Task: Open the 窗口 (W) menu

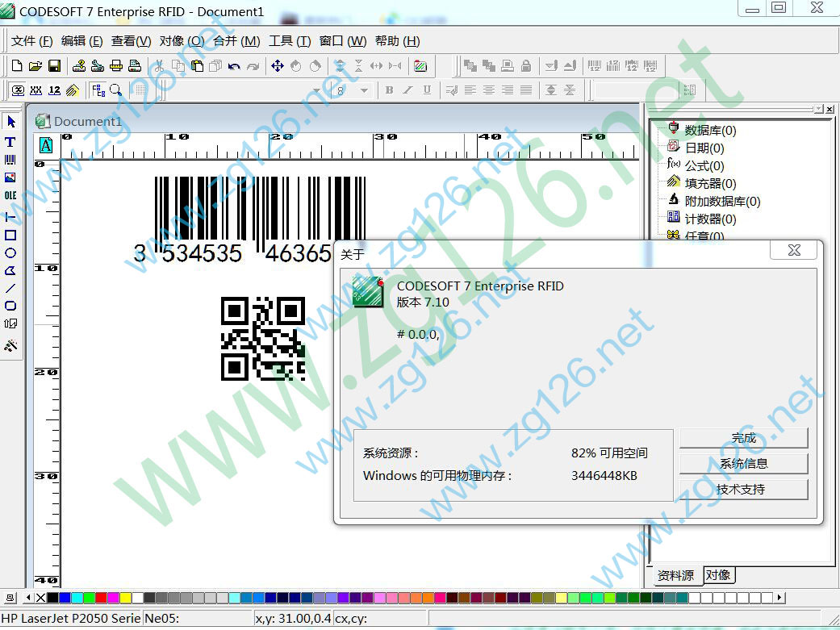Action: [343, 41]
